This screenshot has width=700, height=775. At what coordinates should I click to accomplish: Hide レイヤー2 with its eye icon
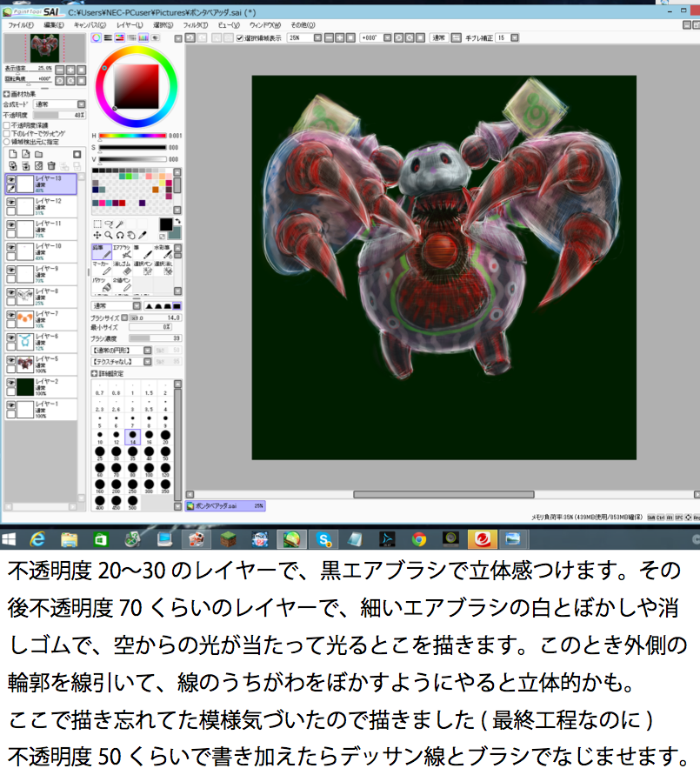coord(10,382)
